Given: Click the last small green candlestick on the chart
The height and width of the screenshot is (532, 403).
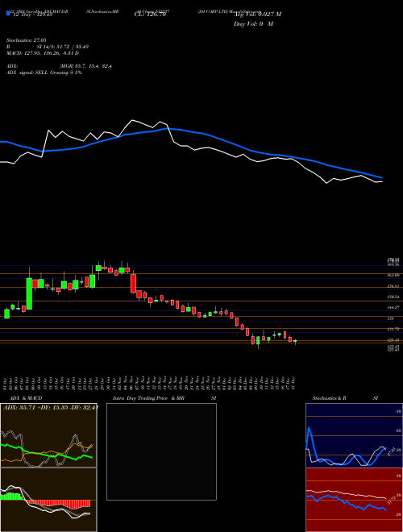Looking at the screenshot, I should tap(295, 341).
